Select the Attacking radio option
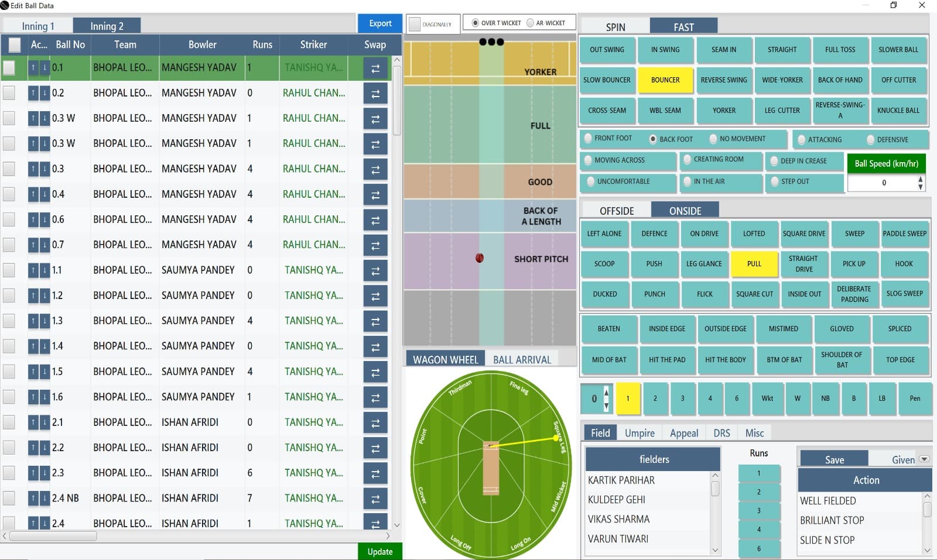Image resolution: width=937 pixels, height=560 pixels. [x=802, y=140]
